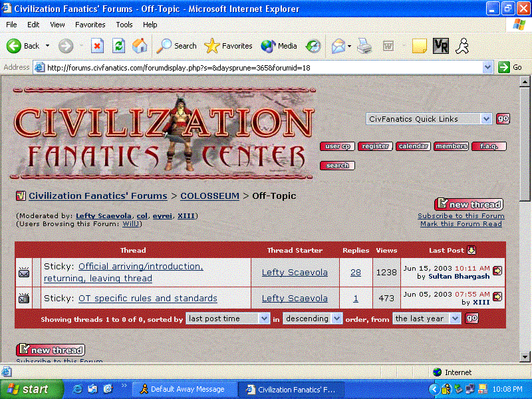Viewport: 532px width, 399px height.
Task: Switch to Default Away Message taskbar window
Action: pos(184,389)
